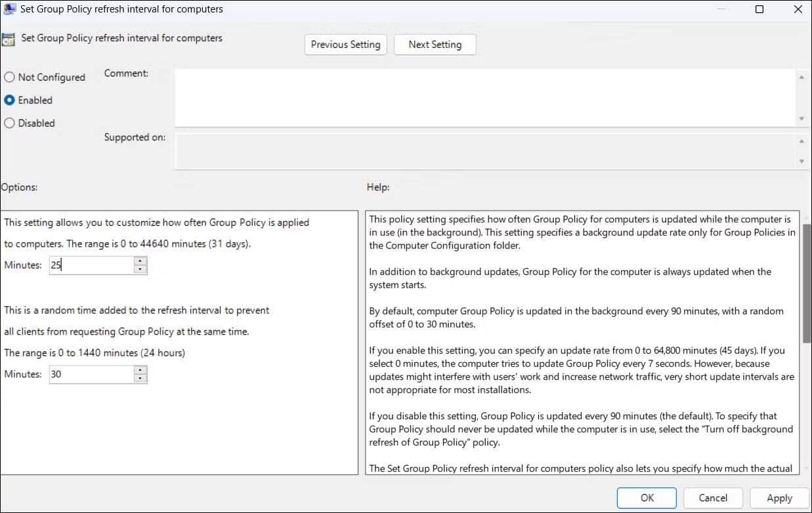This screenshot has height=513, width=812.
Task: Click inside the Comment text area
Action: point(459,97)
